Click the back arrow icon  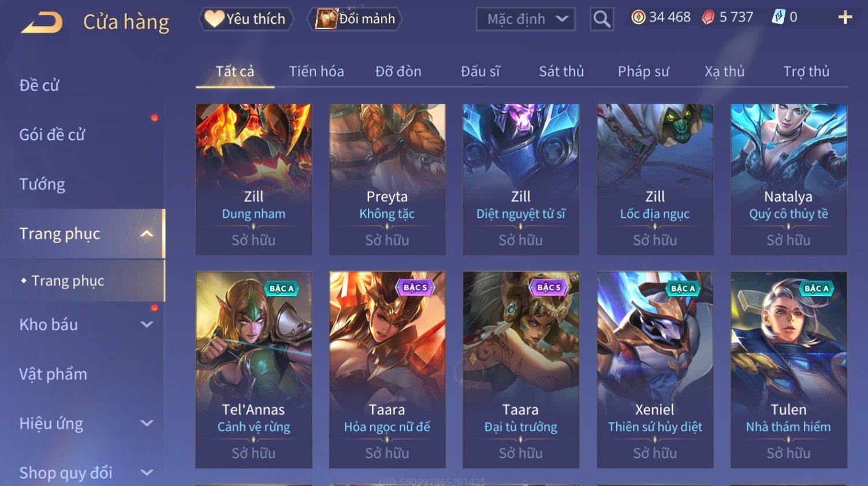[42, 23]
